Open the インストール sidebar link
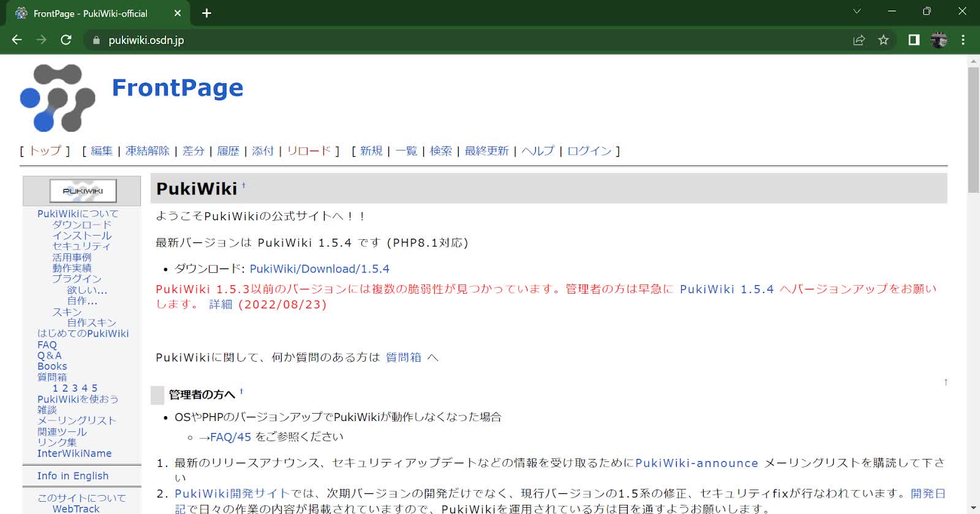Screen dimensions: 980x514 pos(82,236)
